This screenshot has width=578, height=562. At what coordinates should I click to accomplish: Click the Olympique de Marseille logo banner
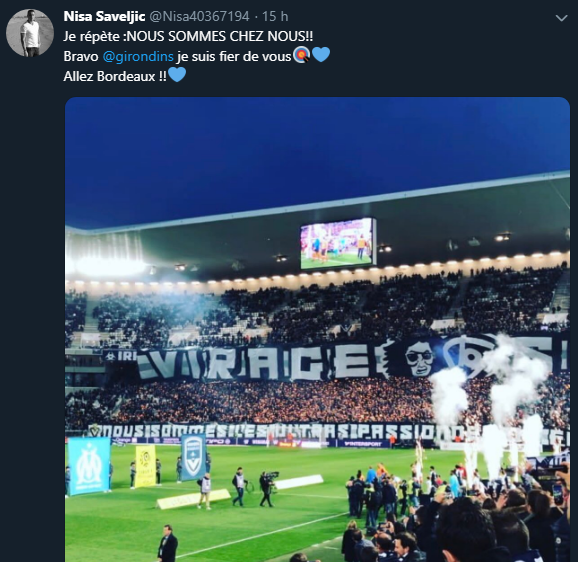click(89, 466)
